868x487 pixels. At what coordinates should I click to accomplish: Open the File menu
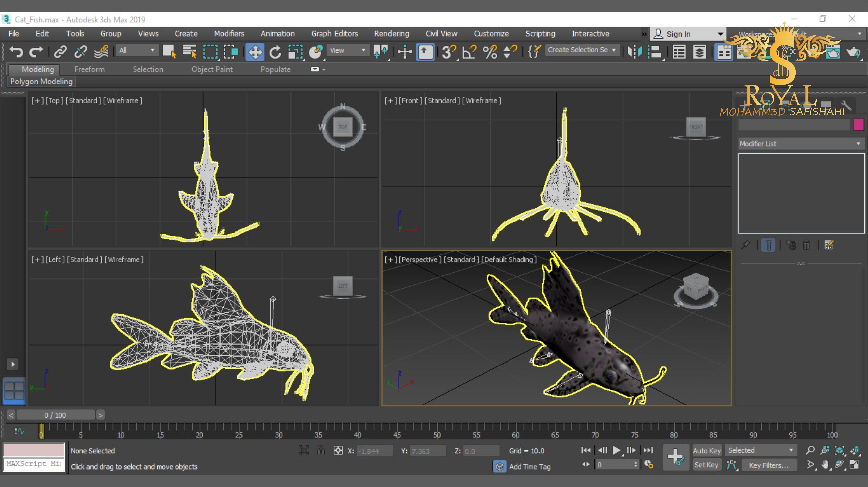pyautogui.click(x=13, y=33)
